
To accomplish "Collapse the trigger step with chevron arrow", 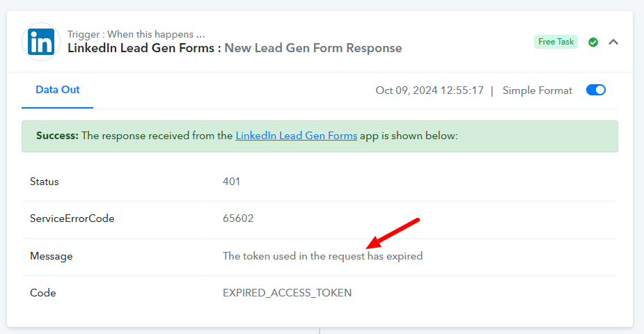I will 613,42.
